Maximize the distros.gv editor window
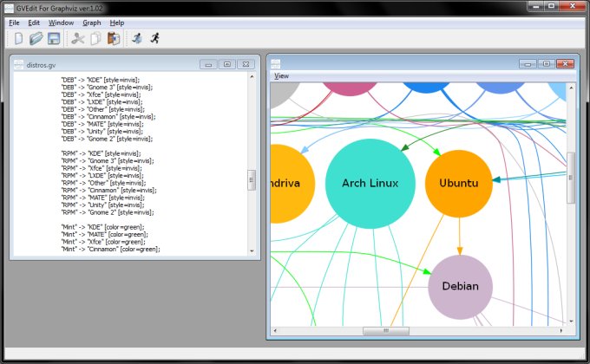The image size is (590, 364). click(227, 64)
